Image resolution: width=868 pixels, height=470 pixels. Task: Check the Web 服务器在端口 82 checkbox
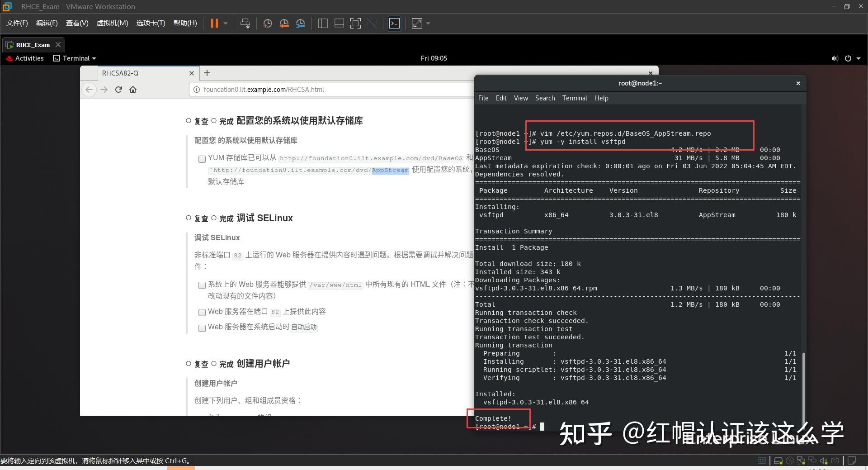point(202,312)
